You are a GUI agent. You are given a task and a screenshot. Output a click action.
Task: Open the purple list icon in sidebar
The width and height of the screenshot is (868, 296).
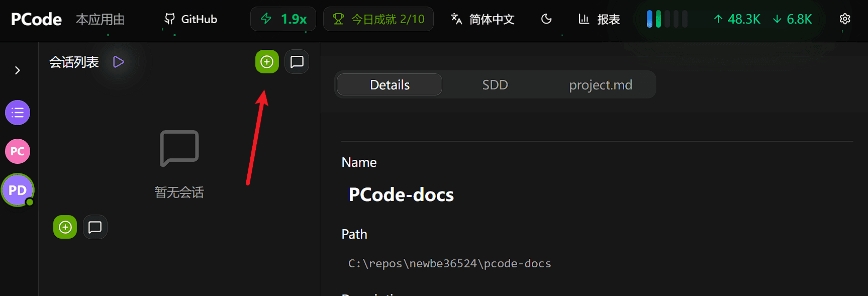click(x=18, y=113)
